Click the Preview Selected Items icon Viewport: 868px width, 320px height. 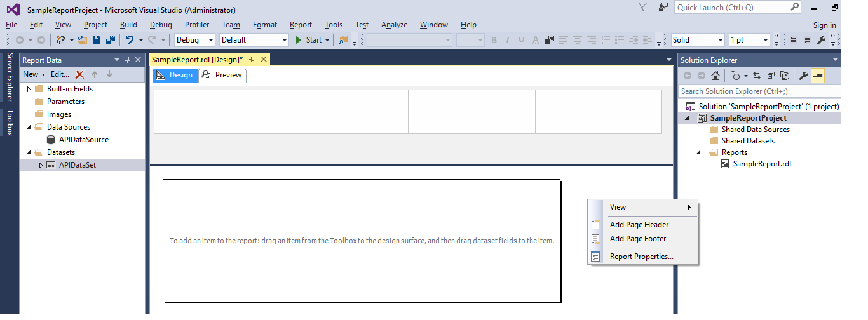[x=818, y=76]
